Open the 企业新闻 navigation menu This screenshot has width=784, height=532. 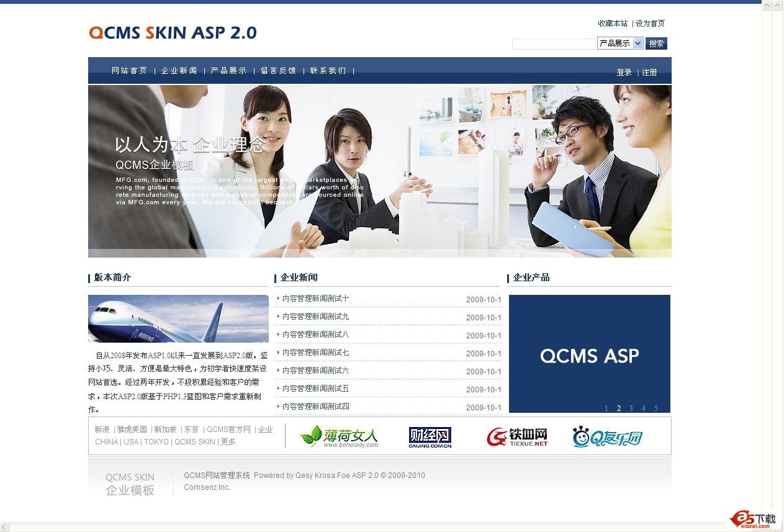point(179,70)
